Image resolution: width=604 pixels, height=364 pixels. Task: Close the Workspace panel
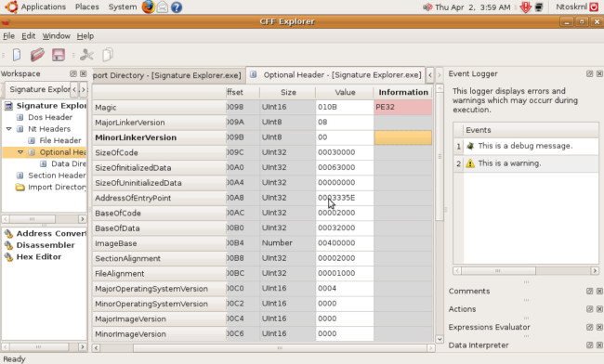coord(84,73)
